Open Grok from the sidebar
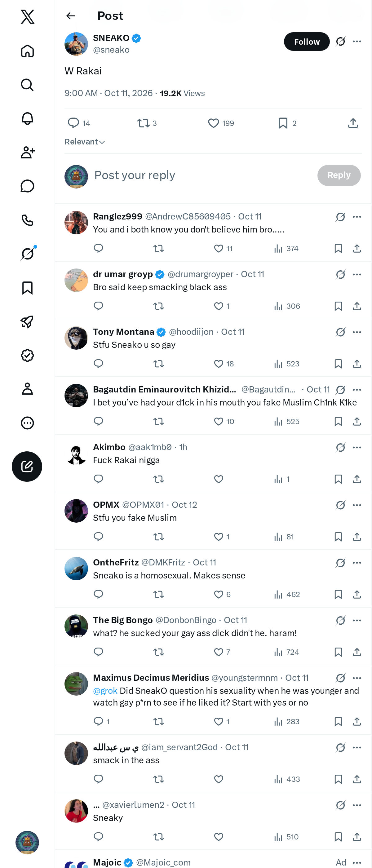The width and height of the screenshot is (372, 868). (27, 254)
